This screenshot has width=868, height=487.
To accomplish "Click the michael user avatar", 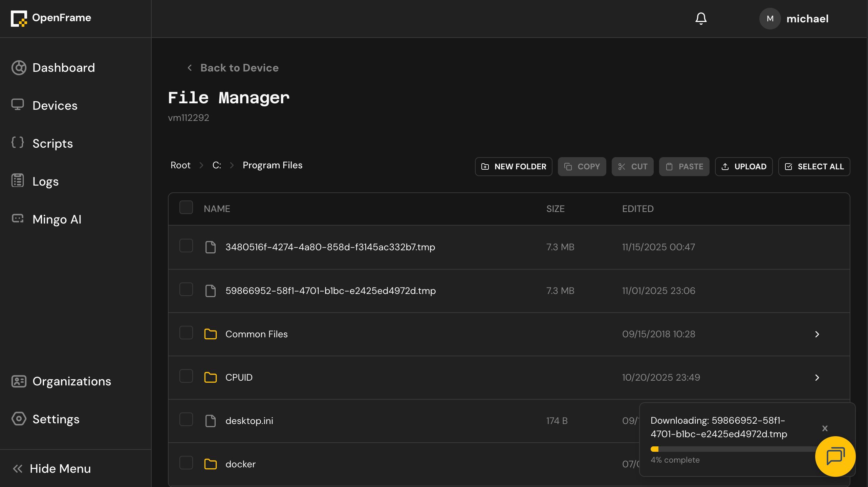I will click(x=770, y=19).
